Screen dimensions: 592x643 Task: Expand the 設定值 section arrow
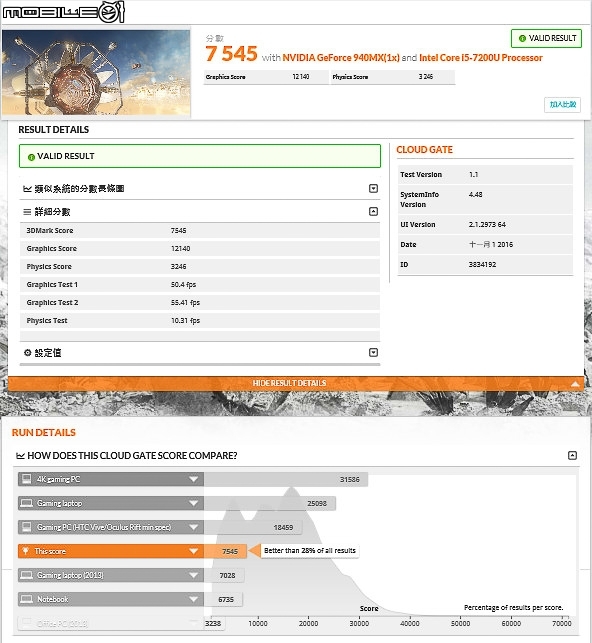[373, 353]
